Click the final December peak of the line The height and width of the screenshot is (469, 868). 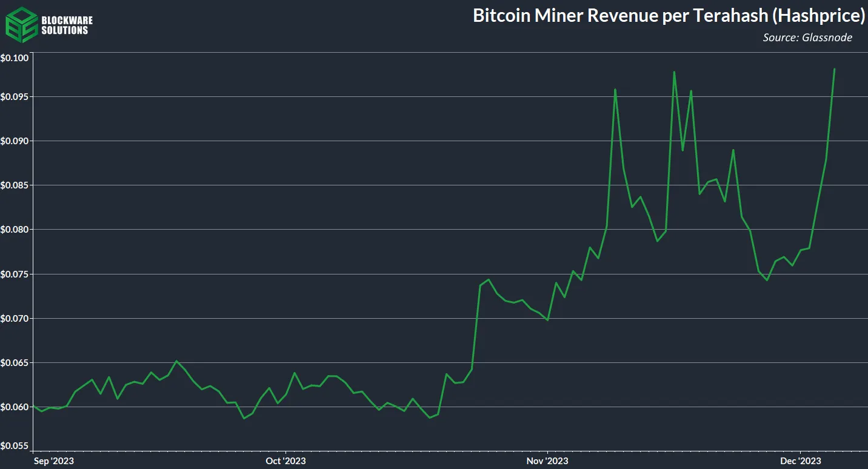point(834,69)
